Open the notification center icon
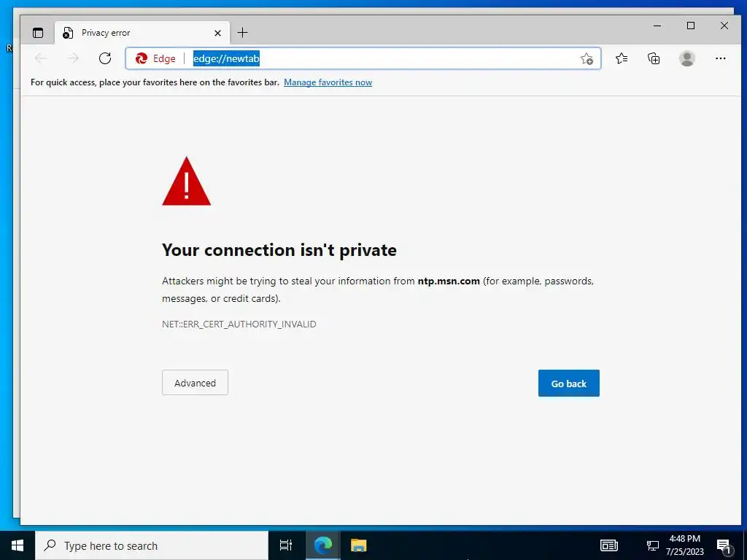 click(x=724, y=545)
